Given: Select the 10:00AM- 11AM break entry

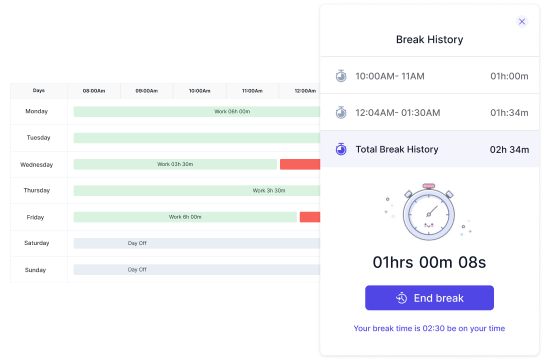Looking at the screenshot, I should tap(429, 76).
